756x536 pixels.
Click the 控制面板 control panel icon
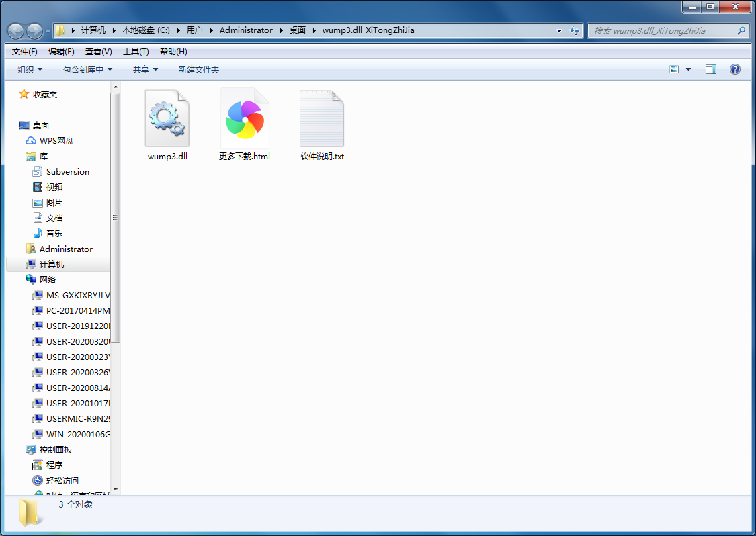pos(31,449)
